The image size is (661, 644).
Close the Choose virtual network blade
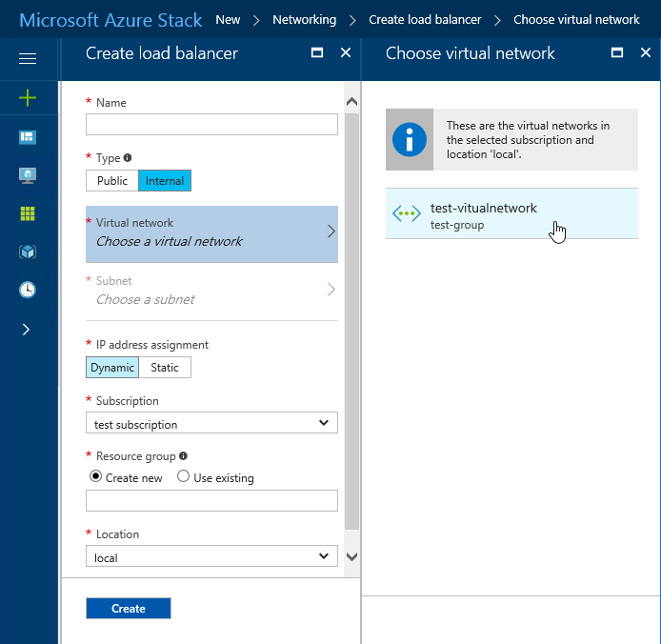[646, 52]
